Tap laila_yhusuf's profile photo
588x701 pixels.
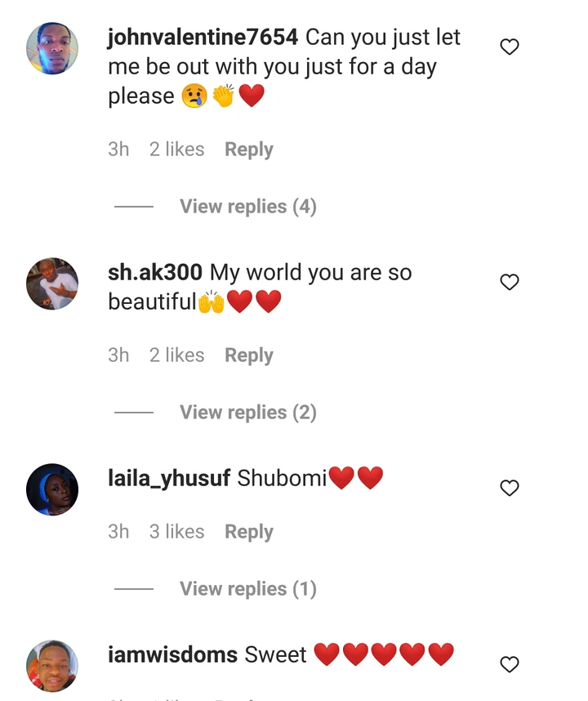tap(52, 489)
